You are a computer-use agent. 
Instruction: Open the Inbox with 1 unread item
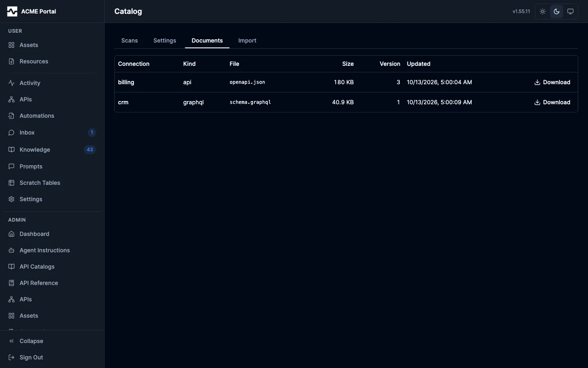(52, 132)
